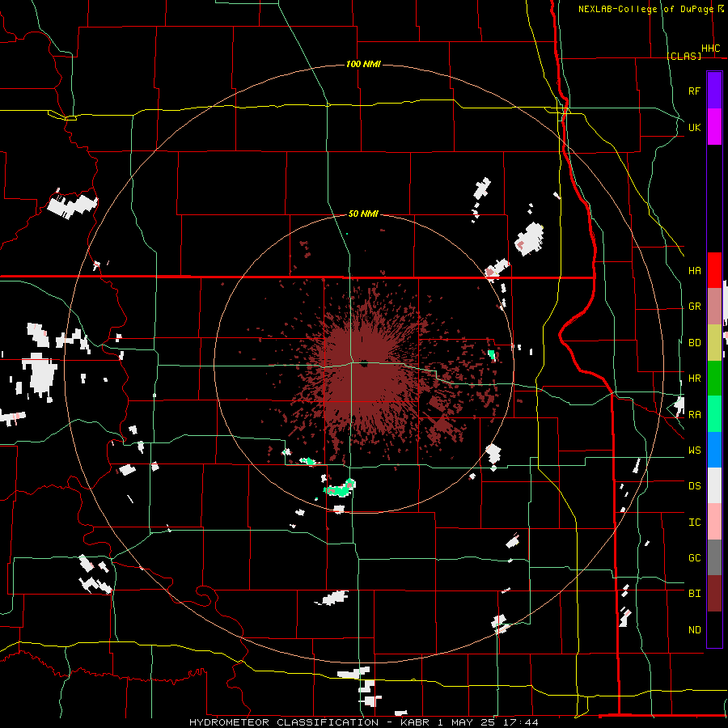
Task: Click the white DS legend color swatch
Action: coord(714,485)
